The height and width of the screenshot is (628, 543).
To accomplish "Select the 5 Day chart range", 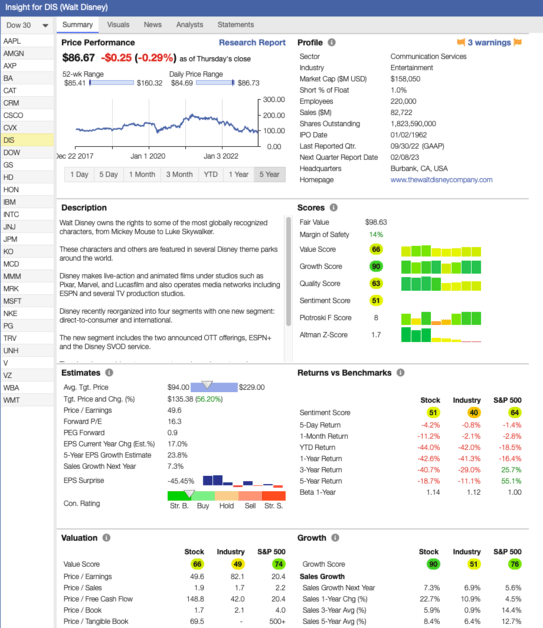I will [109, 174].
